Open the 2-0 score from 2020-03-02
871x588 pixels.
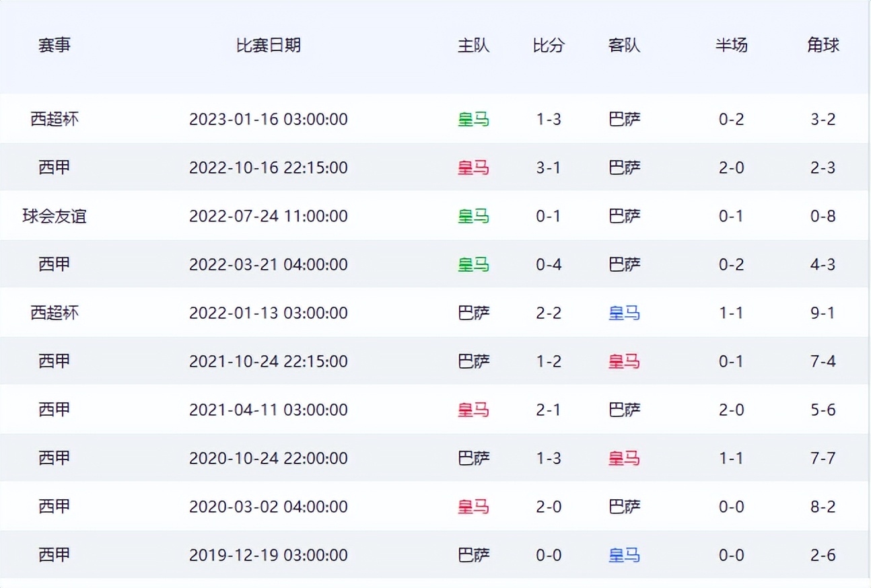[549, 507]
